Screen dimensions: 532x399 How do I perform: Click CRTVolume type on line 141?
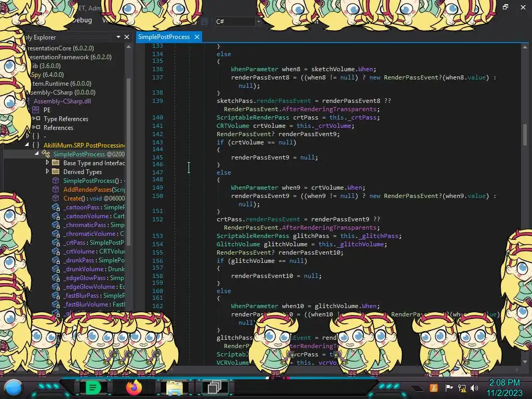click(x=233, y=126)
